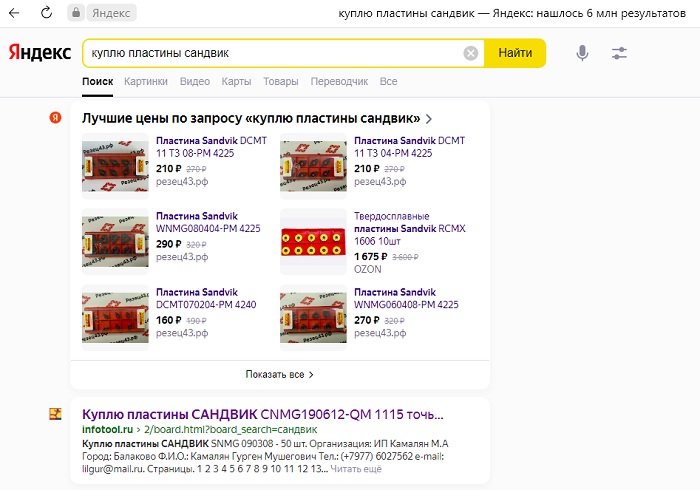Open thumbnail of DCMT070204-PM 4240 insert
700x490 pixels.
tap(115, 318)
